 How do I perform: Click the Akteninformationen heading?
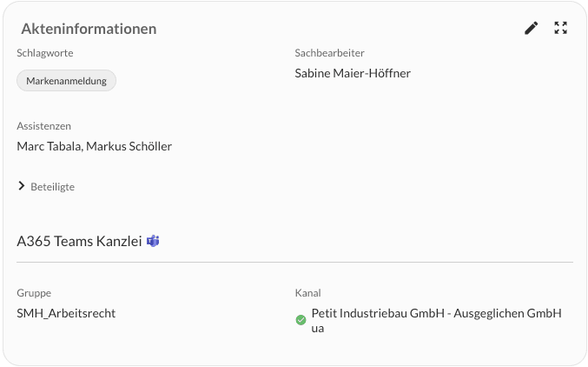[89, 29]
